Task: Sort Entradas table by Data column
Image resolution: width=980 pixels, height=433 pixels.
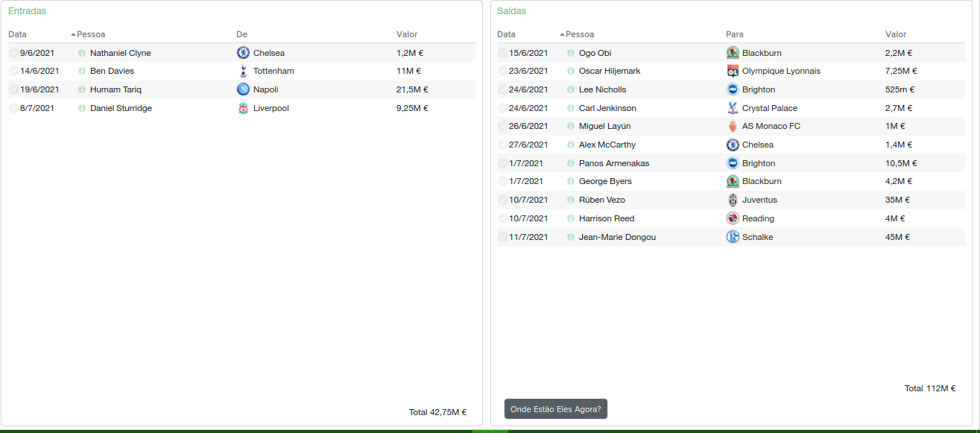Action: click(17, 34)
